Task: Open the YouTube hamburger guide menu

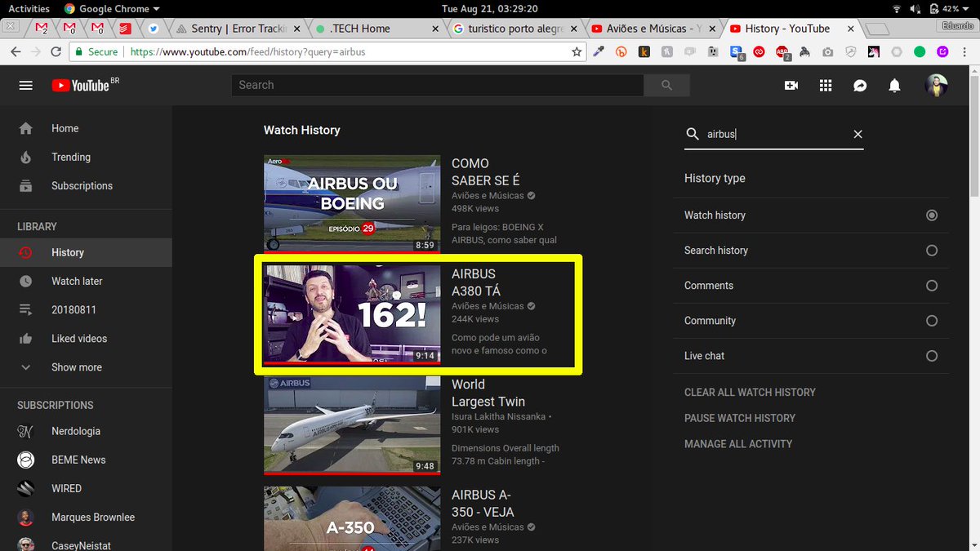Action: tap(26, 85)
